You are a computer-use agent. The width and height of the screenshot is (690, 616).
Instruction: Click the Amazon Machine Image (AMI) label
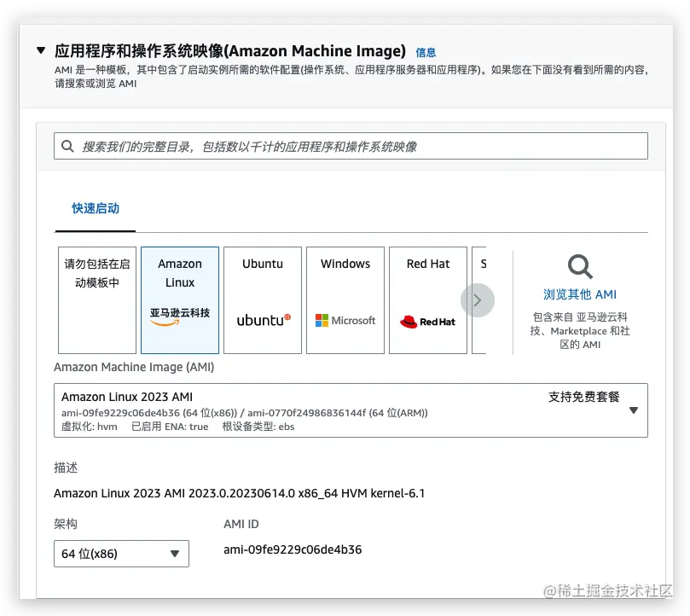134,367
